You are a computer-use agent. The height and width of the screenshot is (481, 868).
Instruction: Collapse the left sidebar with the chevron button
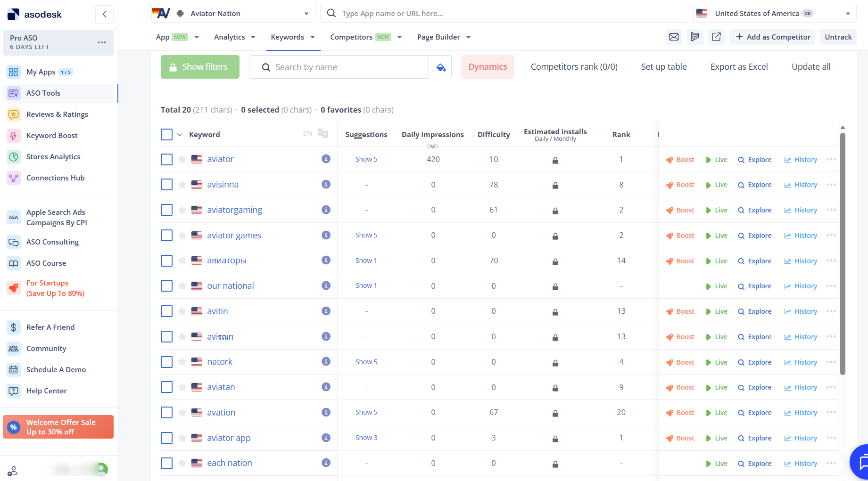(104, 14)
